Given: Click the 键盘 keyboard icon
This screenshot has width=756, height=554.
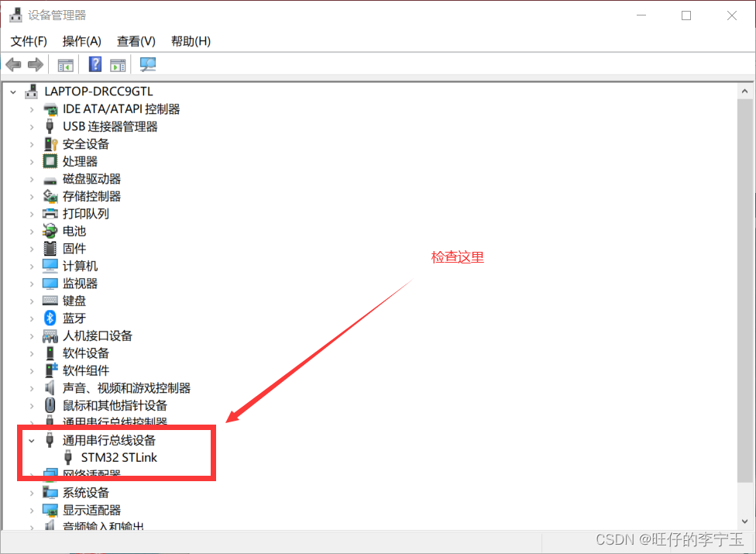Looking at the screenshot, I should pyautogui.click(x=50, y=301).
